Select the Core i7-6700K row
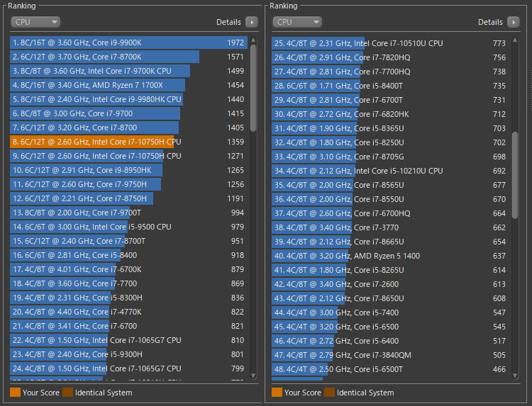The width and height of the screenshot is (532, 406). 129,269
